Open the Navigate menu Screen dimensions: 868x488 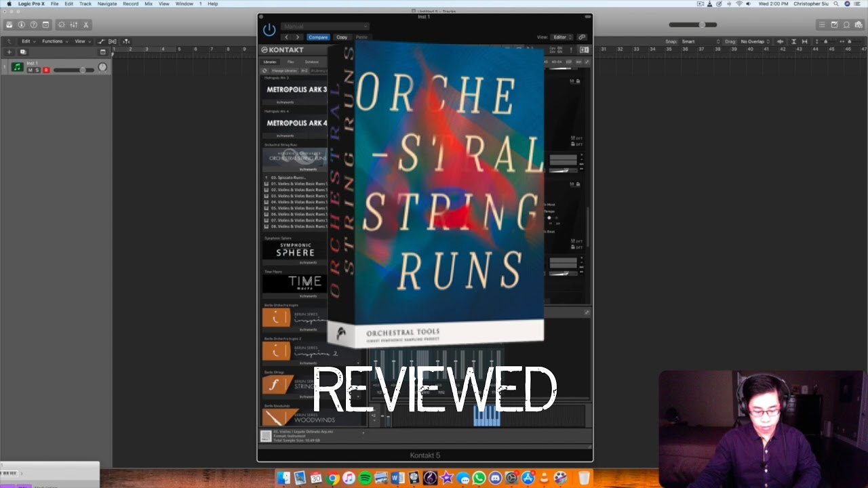(x=107, y=3)
